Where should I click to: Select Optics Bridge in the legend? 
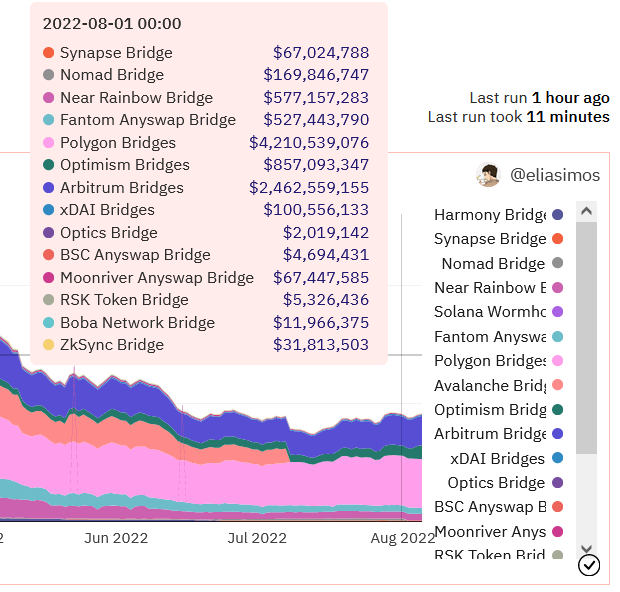coord(496,483)
